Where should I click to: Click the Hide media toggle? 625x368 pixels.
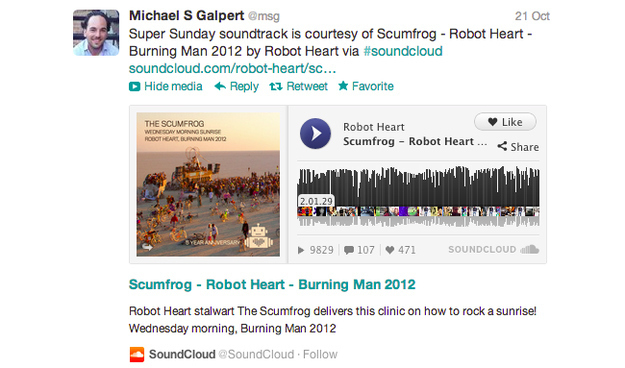pos(165,86)
